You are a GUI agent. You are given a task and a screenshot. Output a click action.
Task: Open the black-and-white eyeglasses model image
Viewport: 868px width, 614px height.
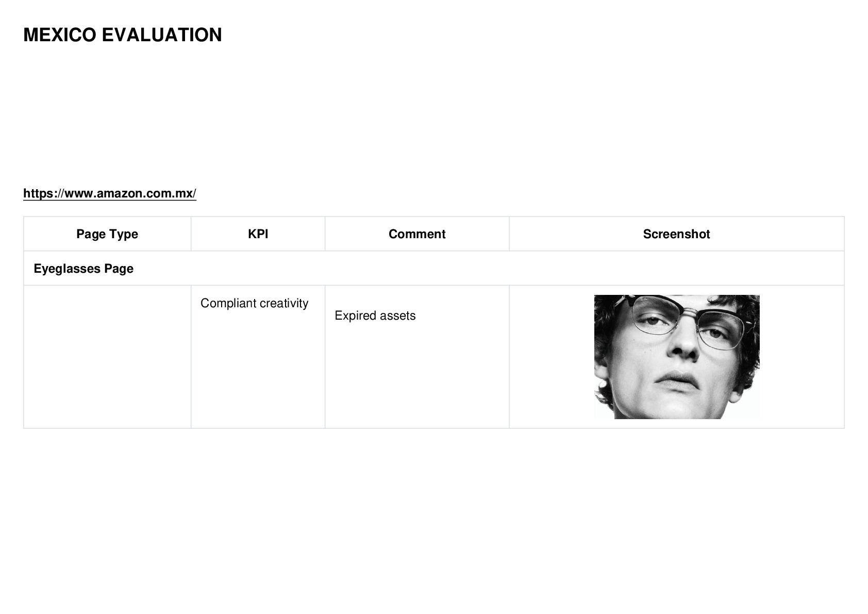click(677, 357)
